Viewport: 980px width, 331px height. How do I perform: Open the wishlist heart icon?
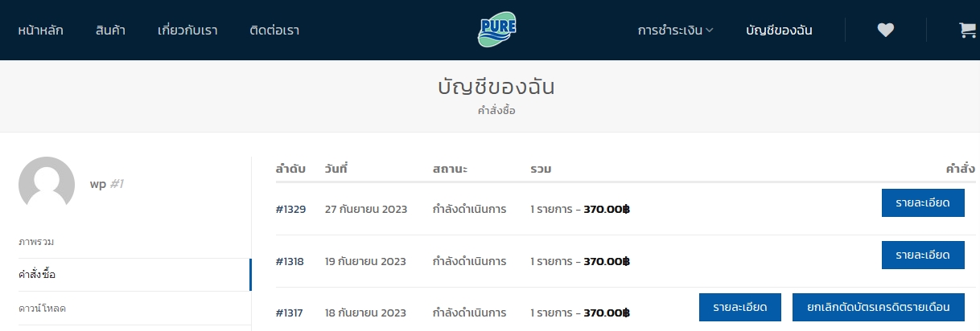885,31
